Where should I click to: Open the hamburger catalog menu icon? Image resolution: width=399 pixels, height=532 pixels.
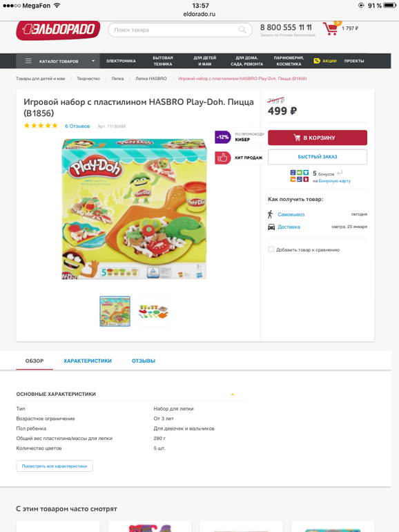click(x=28, y=61)
